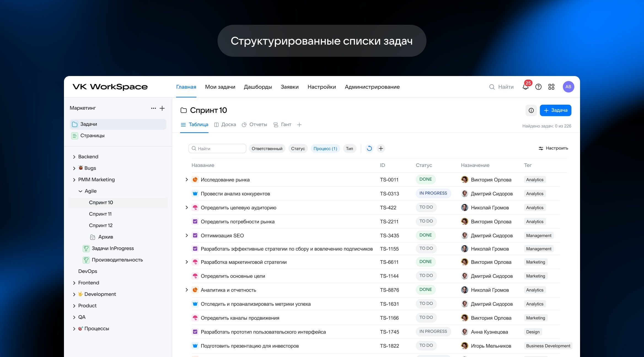This screenshot has height=357, width=644.
Task: Click the Найти search in the top header
Action: [501, 87]
